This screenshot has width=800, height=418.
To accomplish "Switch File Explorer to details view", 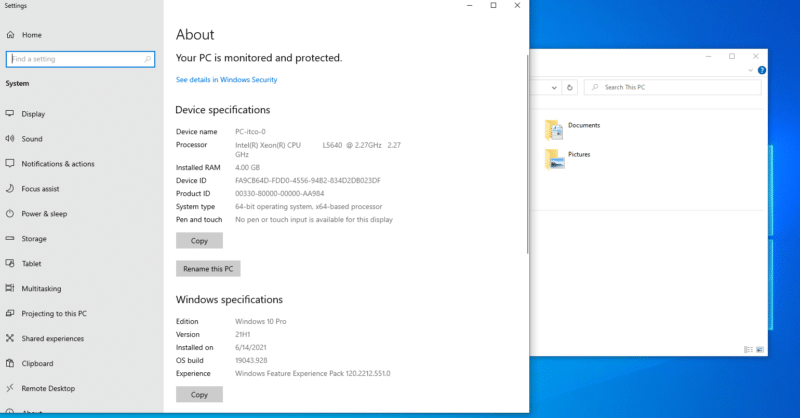I will pos(748,349).
